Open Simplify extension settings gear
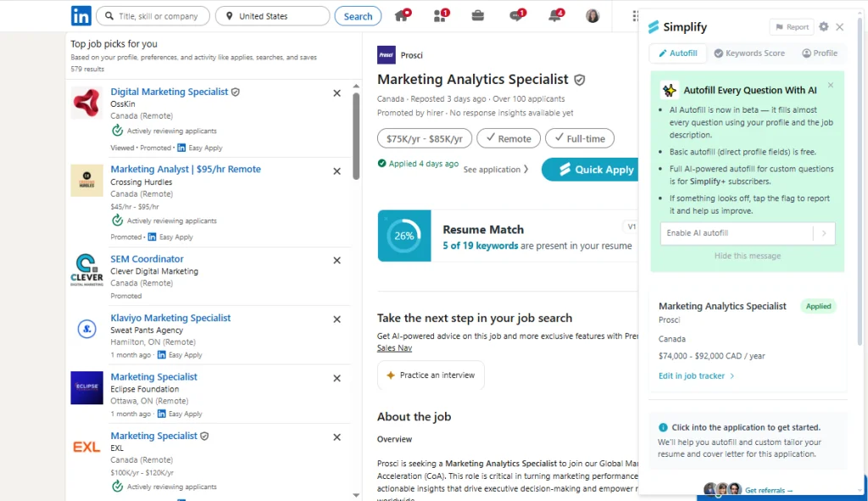The height and width of the screenshot is (501, 868). point(821,26)
